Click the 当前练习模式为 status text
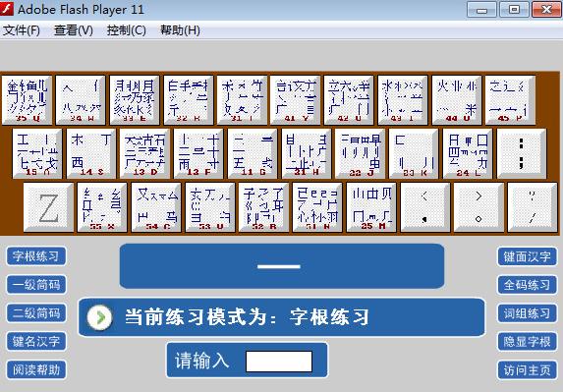This screenshot has width=563, height=392. (x=247, y=317)
